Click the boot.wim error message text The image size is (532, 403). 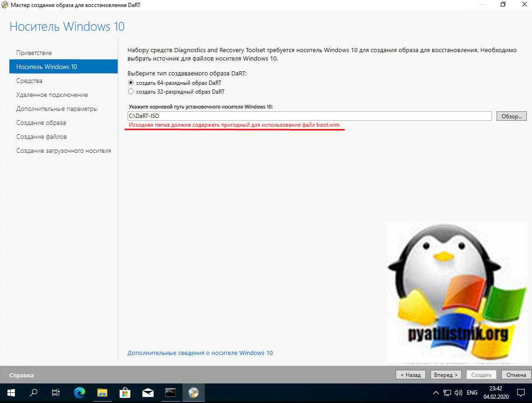pyautogui.click(x=235, y=125)
